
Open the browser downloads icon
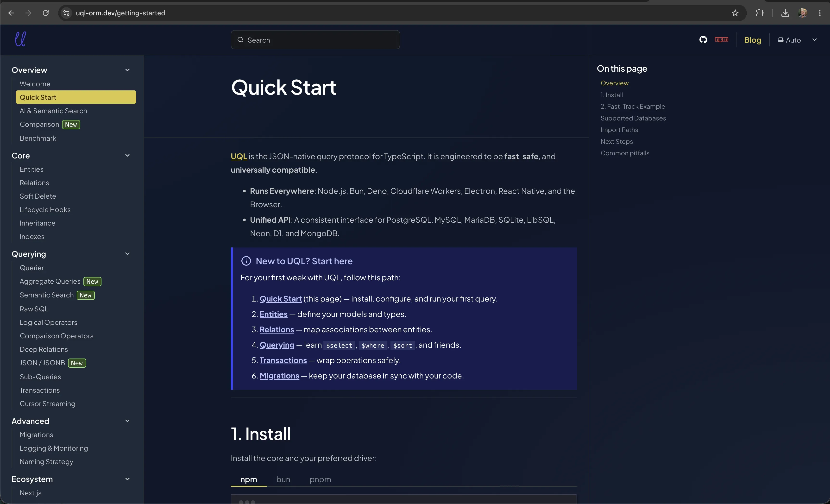(x=785, y=13)
